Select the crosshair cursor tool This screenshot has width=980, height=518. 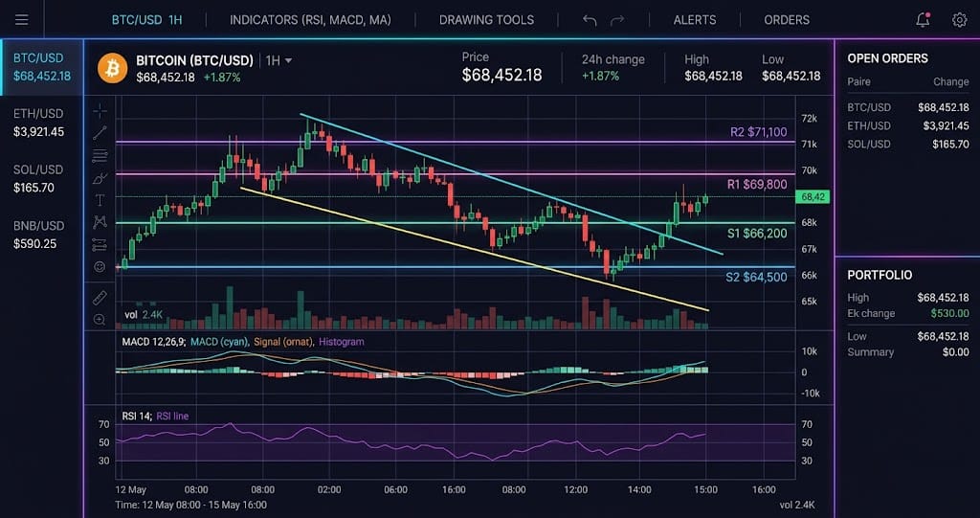[100, 111]
